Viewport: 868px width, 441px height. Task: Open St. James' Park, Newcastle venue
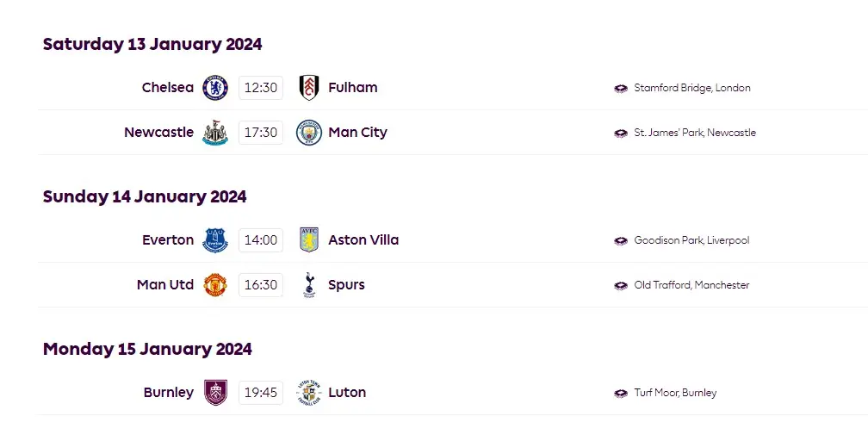(695, 133)
